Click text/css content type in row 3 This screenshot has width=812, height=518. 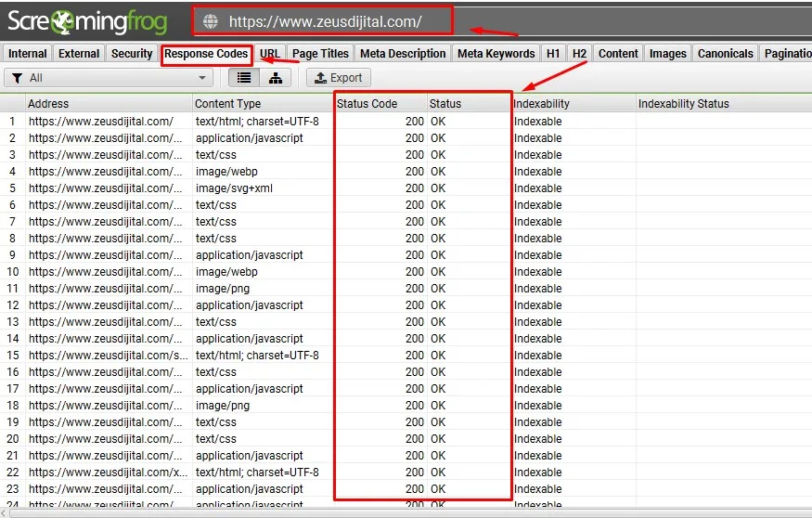pos(216,155)
